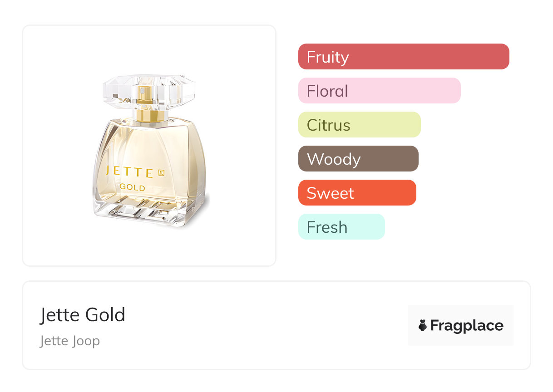Open the Jette Gold fragrance title

(x=82, y=315)
